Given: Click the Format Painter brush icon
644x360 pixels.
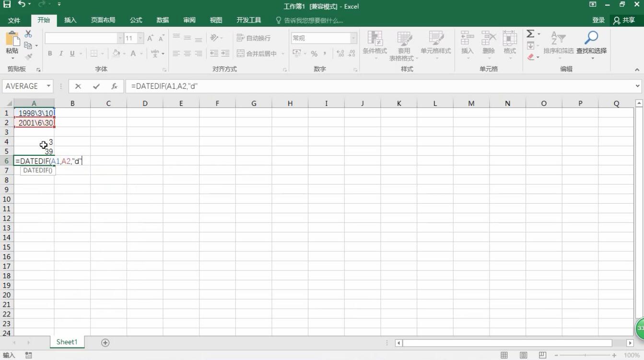Looking at the screenshot, I should [x=28, y=57].
